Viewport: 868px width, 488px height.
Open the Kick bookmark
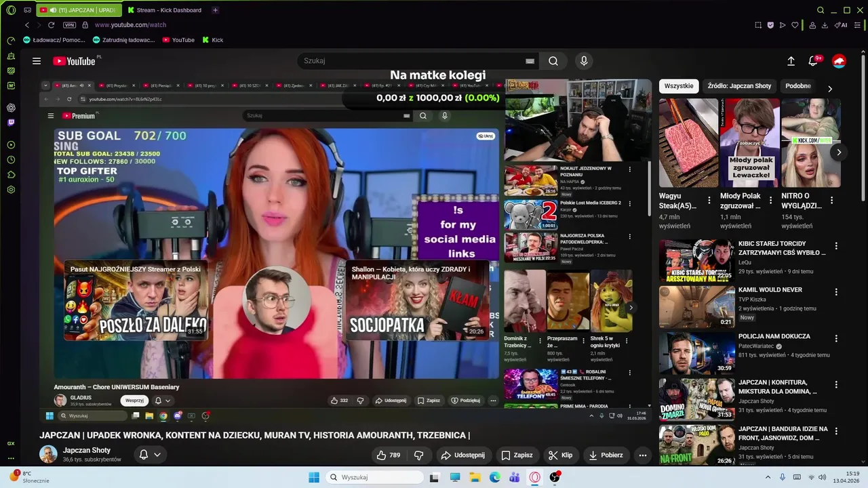[x=212, y=40]
